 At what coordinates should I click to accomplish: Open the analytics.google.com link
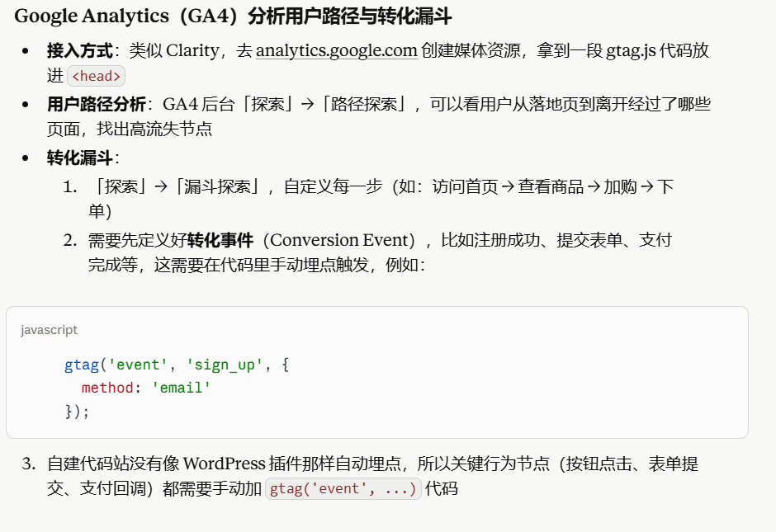337,50
